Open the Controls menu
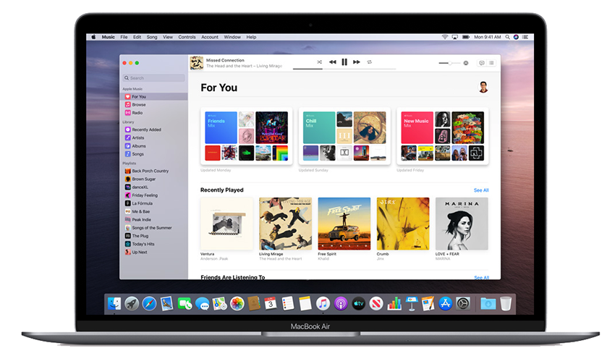Image resolution: width=615 pixels, height=364 pixels. [x=187, y=37]
